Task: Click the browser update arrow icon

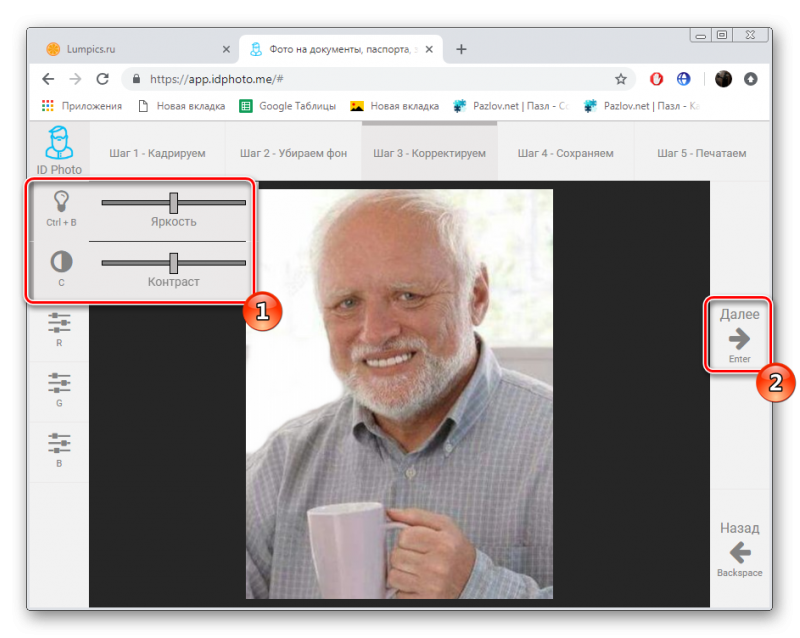Action: [751, 79]
